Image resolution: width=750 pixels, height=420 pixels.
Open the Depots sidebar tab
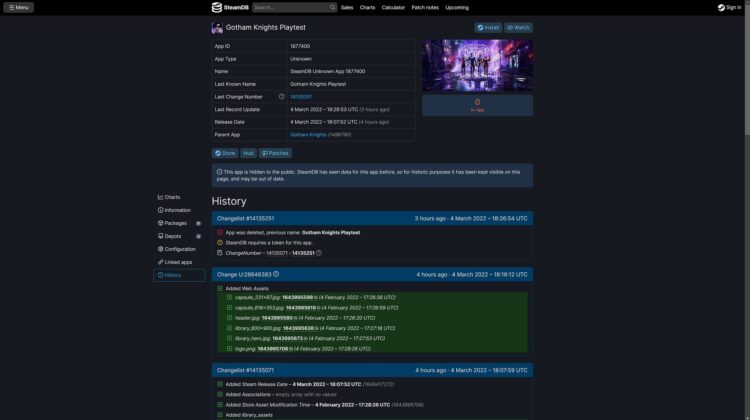[x=179, y=236]
